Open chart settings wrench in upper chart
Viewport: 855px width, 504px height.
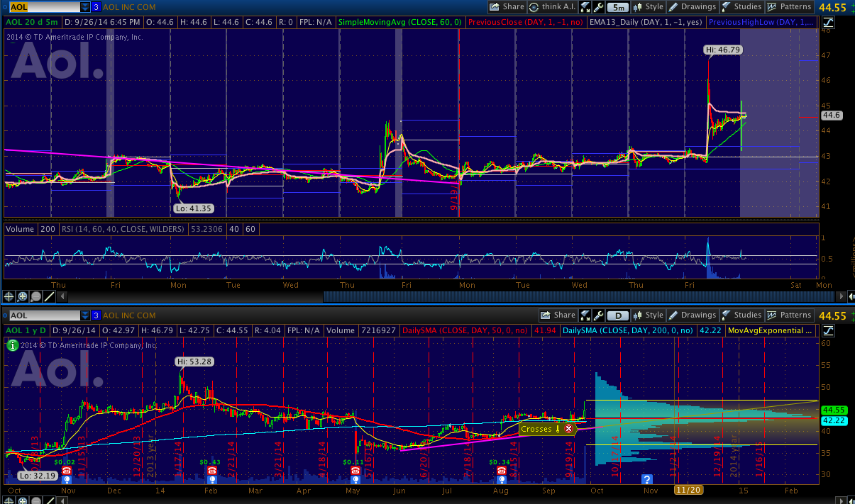point(598,7)
